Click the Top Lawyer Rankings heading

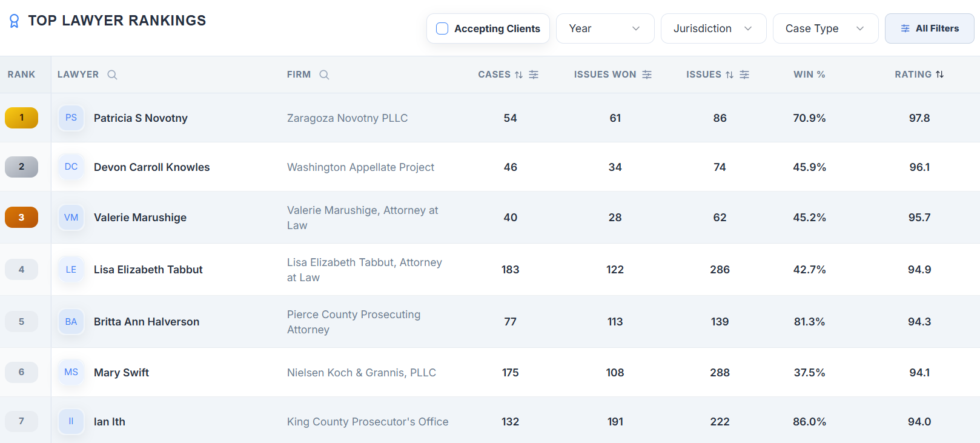117,21
